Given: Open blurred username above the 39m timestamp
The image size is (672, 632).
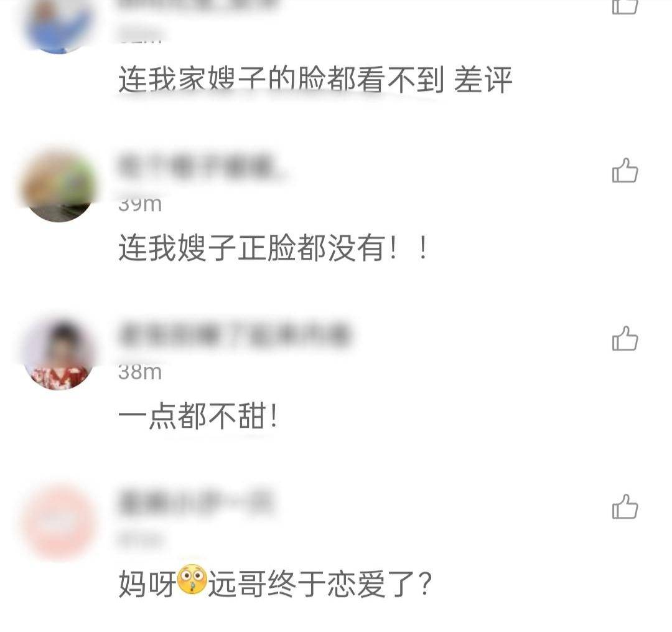Looking at the screenshot, I should tap(202, 167).
